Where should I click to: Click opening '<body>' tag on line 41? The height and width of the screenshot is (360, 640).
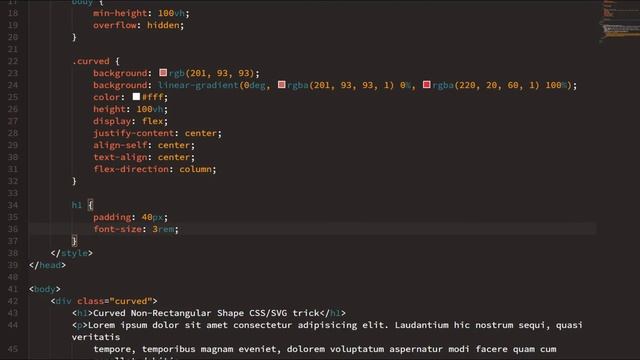(x=45, y=289)
